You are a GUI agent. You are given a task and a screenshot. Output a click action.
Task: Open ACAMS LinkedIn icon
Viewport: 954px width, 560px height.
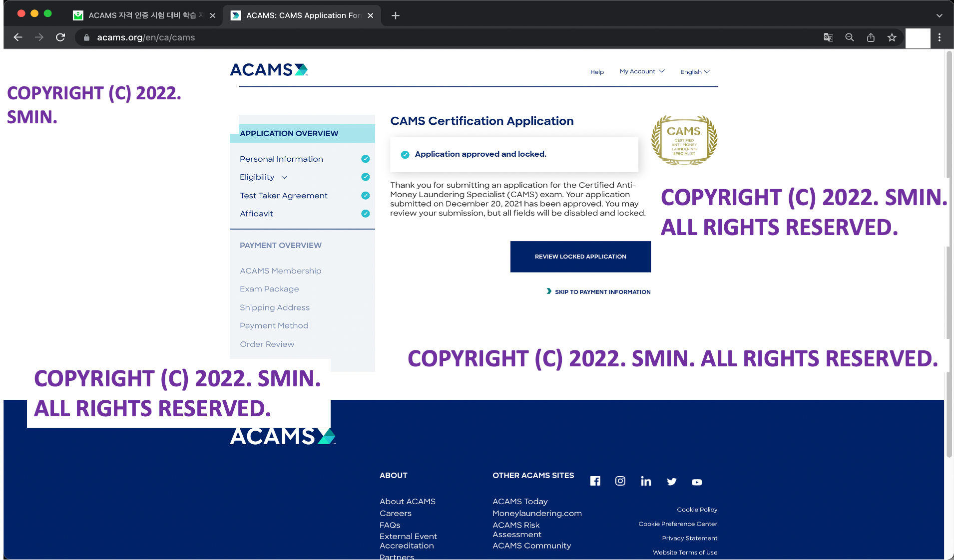tap(646, 481)
